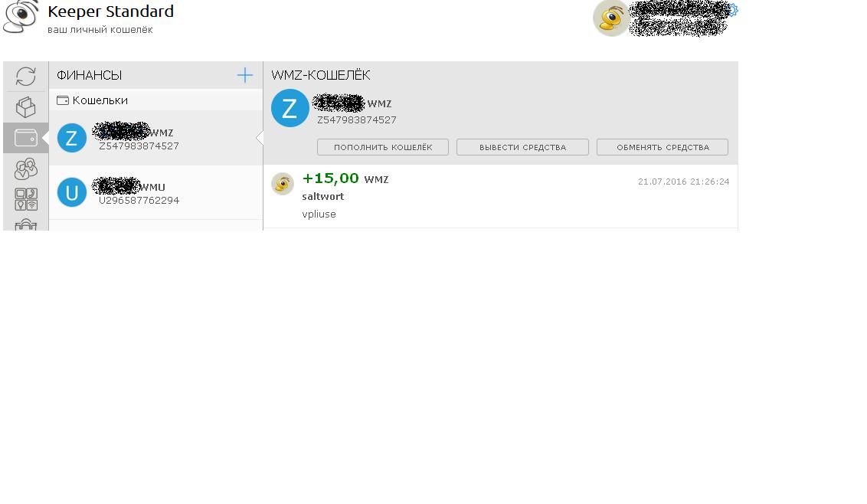The image size is (867, 504).
Task: Click the ПОПОЛНИТЬ КОШЕЛЁК button
Action: pos(383,147)
